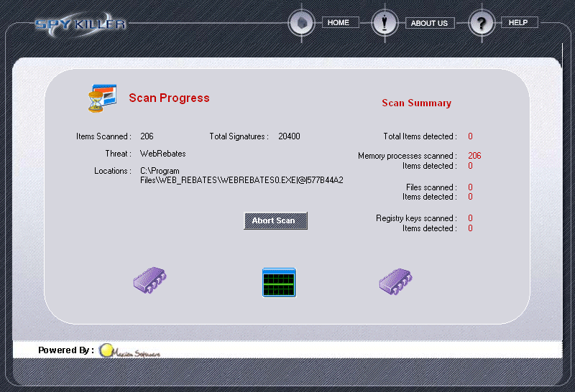Click the left purple memory chip icon
Image resolution: width=575 pixels, height=392 pixels.
[149, 280]
